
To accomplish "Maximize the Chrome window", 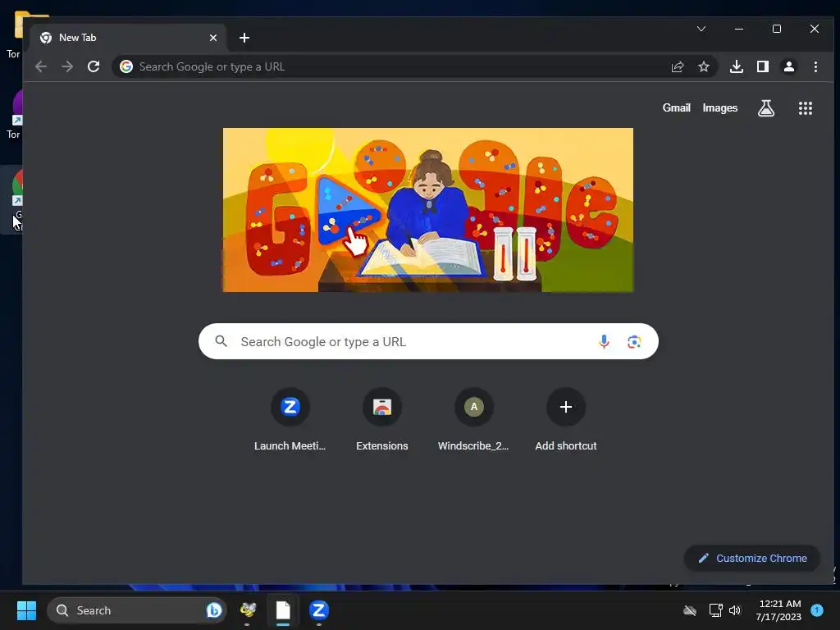I will pos(777,29).
